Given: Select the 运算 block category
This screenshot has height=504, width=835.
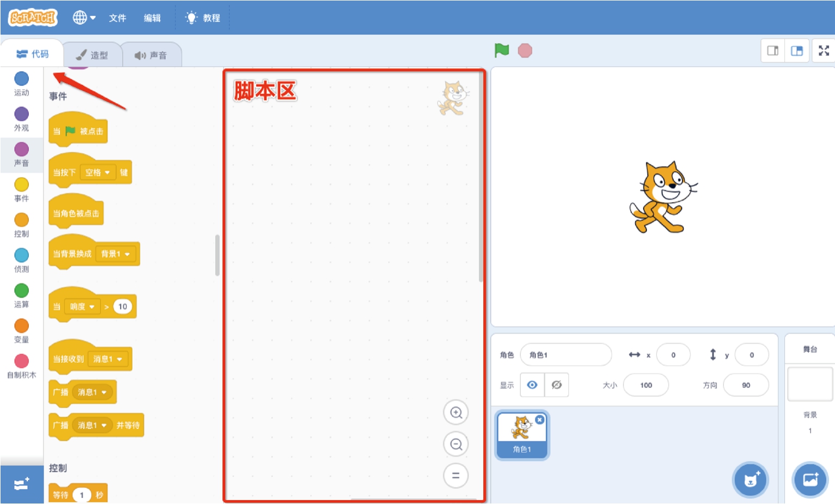Looking at the screenshot, I should click(22, 296).
